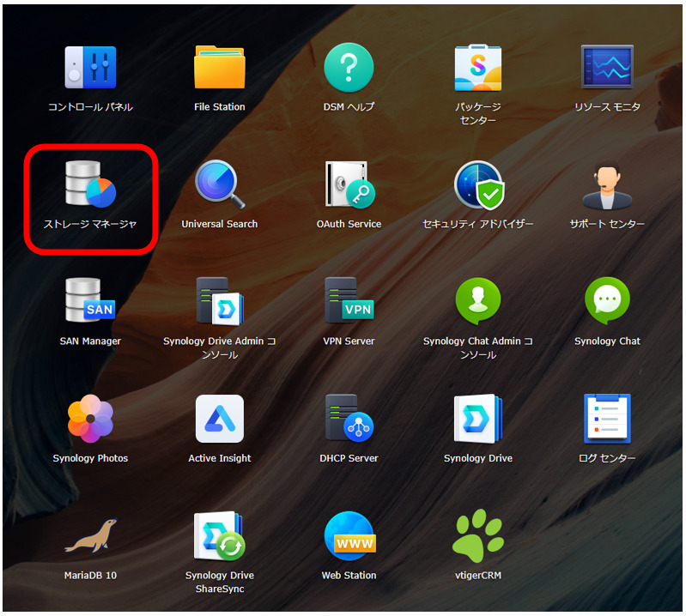
Task: Open ログ センター clipboard icon
Action: coord(607,419)
